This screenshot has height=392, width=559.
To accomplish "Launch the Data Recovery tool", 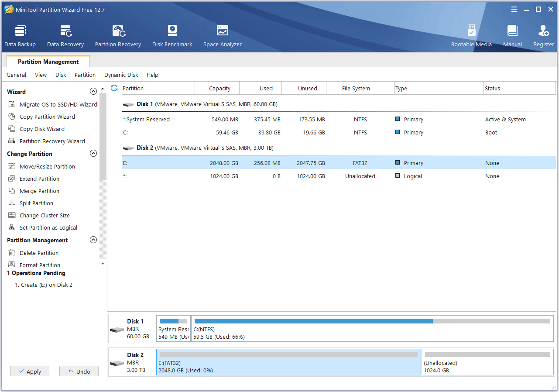I will pyautogui.click(x=65, y=36).
